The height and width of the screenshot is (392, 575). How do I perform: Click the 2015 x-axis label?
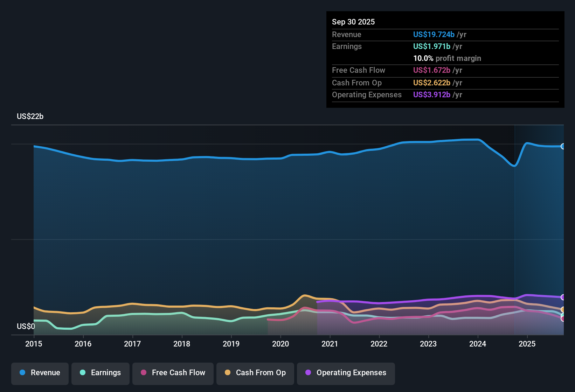pyautogui.click(x=34, y=344)
